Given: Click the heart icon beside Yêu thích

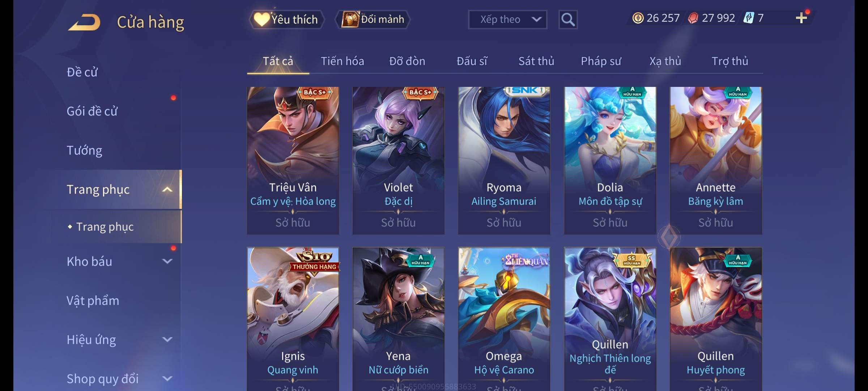Looking at the screenshot, I should (261, 20).
